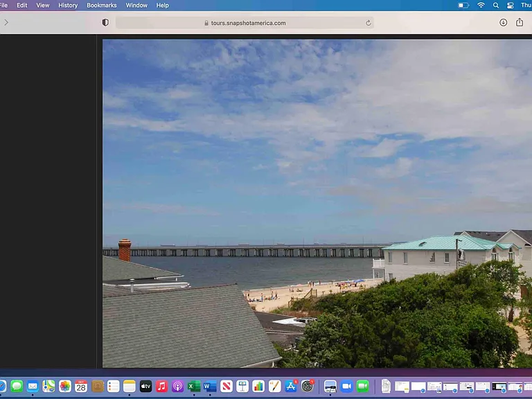The width and height of the screenshot is (532, 399).
Task: Switch to Excel in the Dock
Action: point(194,386)
